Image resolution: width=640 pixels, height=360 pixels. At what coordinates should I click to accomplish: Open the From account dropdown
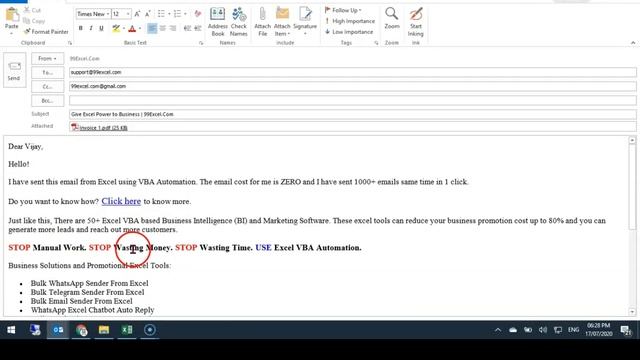point(47,58)
